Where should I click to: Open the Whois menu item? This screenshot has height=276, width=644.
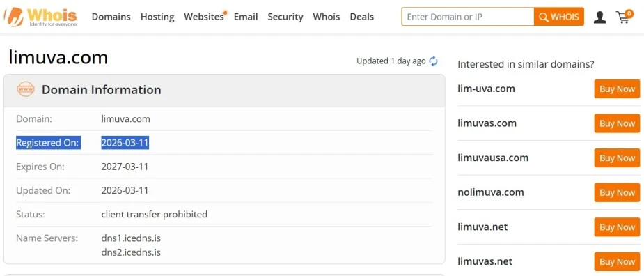[x=326, y=17]
